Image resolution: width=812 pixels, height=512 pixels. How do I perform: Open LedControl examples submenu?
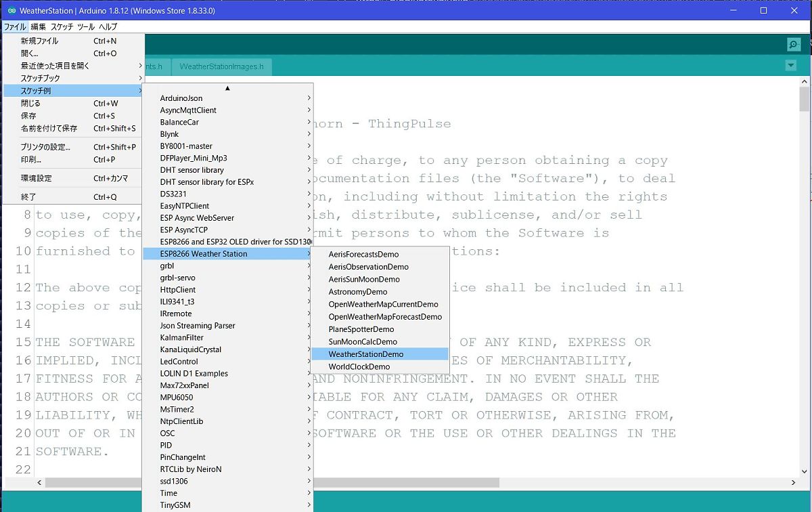coord(227,362)
